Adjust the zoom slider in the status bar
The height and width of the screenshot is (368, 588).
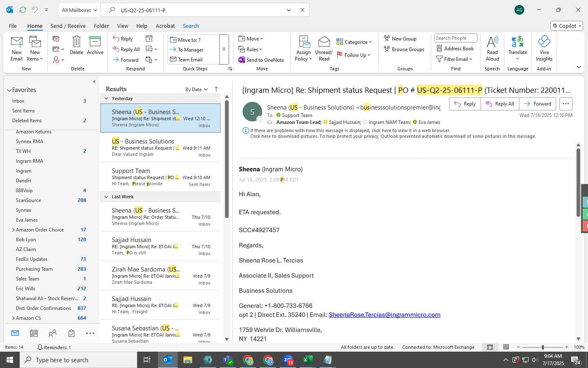(543, 347)
